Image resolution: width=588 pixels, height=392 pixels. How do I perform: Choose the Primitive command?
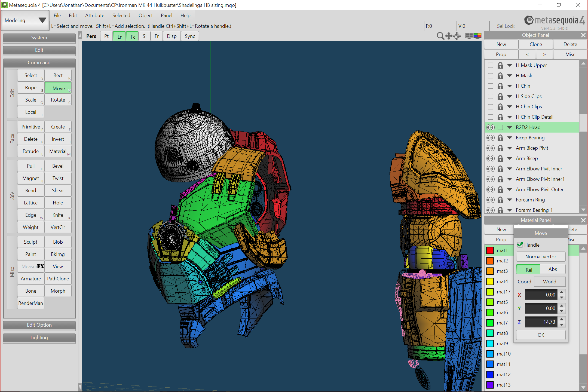click(x=31, y=127)
